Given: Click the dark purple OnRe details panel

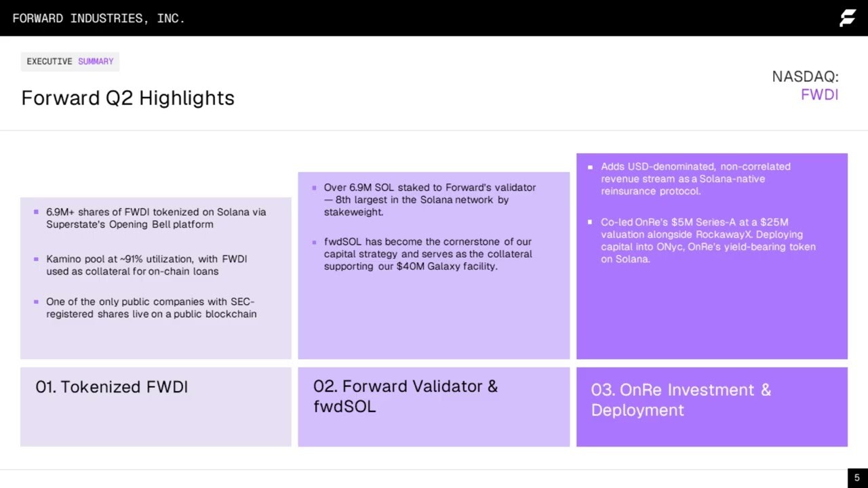Looking at the screenshot, I should tap(712, 256).
